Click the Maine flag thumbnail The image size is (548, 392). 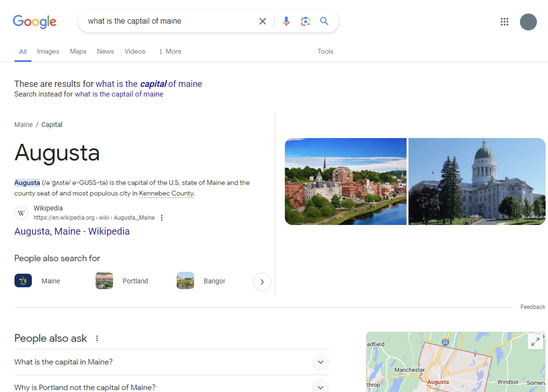tap(23, 281)
